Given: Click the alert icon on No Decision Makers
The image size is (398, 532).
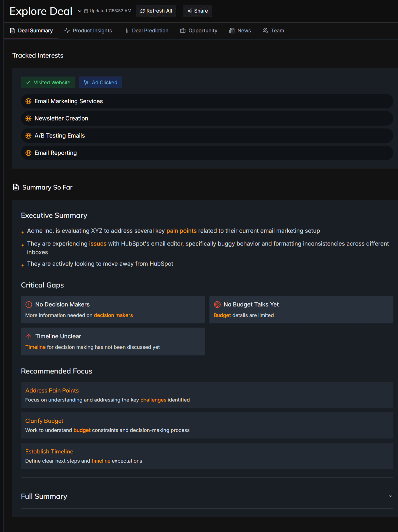Looking at the screenshot, I should (29, 304).
